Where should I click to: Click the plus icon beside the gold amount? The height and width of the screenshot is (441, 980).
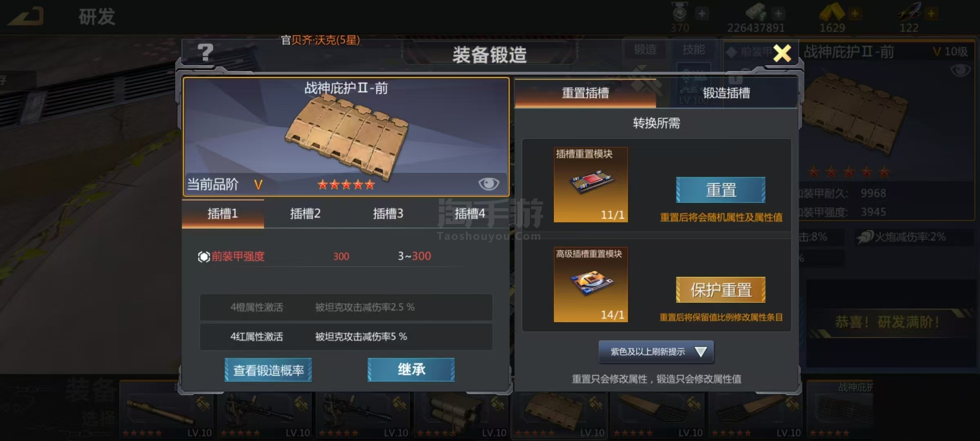(x=854, y=13)
